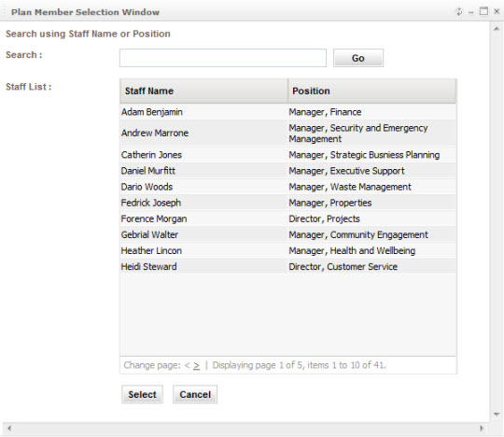Pick the Heidi Steward row
The height and width of the screenshot is (437, 504).
288,266
